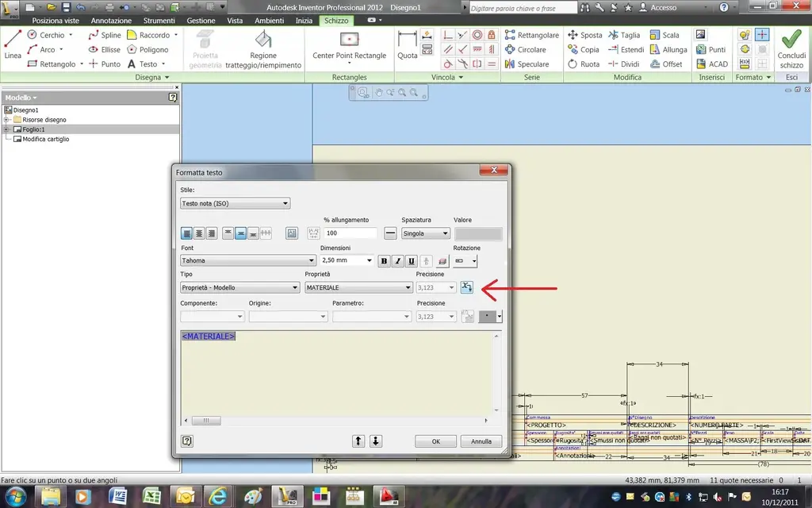Select the Taglia trim tool
This screenshot has width=812, height=508.
point(624,35)
